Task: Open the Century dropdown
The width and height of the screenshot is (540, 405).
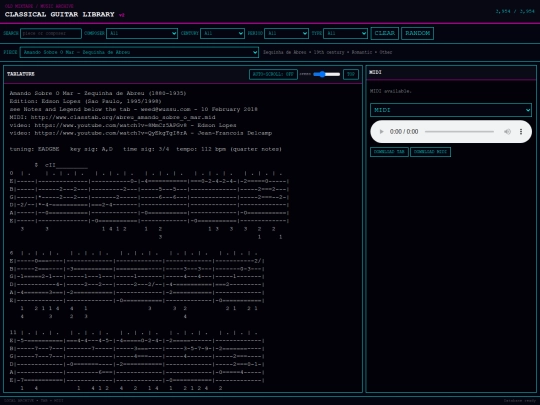Action: (x=222, y=33)
